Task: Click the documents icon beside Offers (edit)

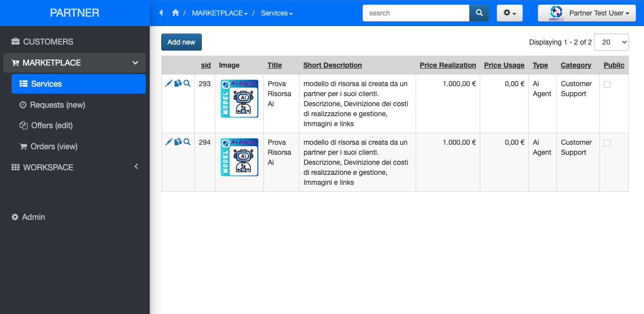Action: [23, 126]
